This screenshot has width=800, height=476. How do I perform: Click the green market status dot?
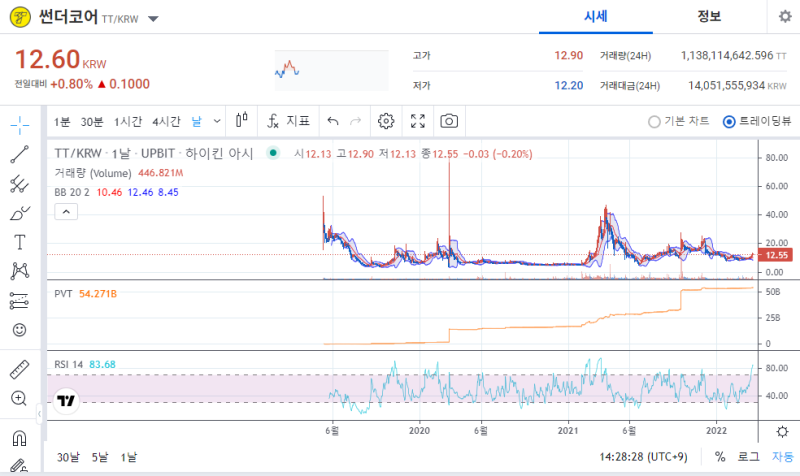(x=273, y=153)
